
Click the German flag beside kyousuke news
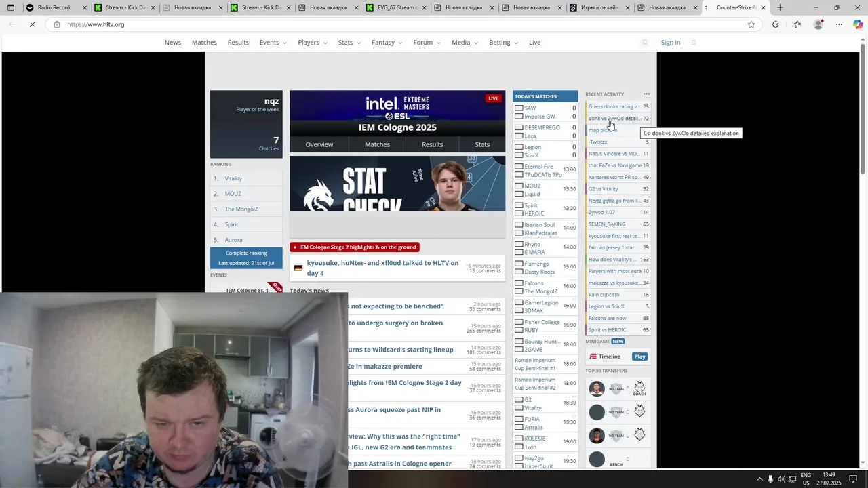[x=298, y=268]
